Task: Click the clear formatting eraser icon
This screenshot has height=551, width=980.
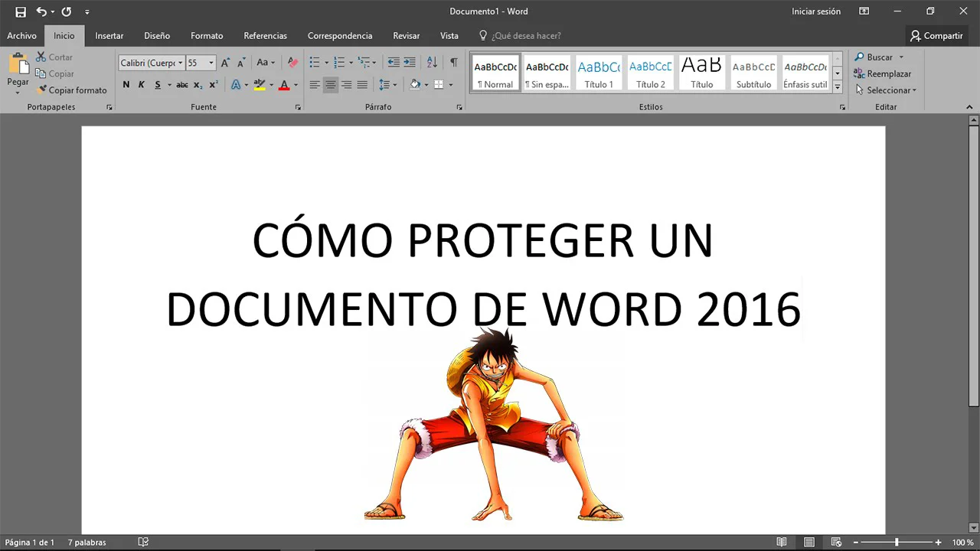Action: tap(292, 63)
